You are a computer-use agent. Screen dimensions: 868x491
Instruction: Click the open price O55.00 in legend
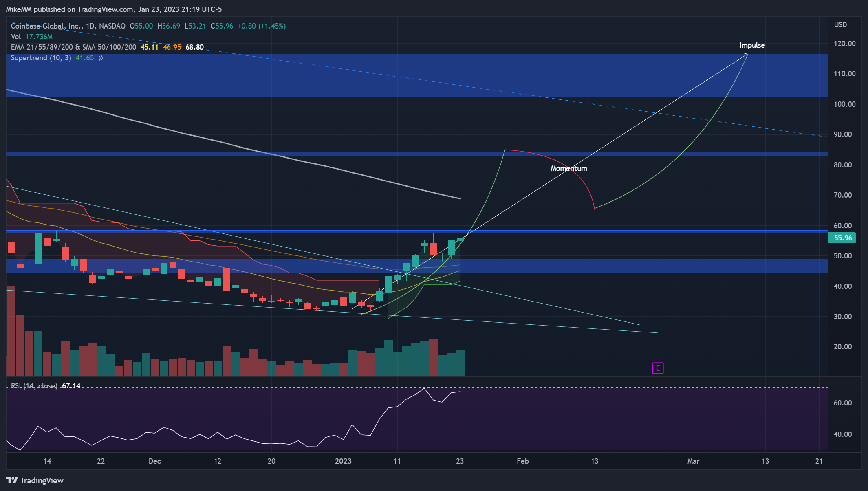[x=141, y=26]
